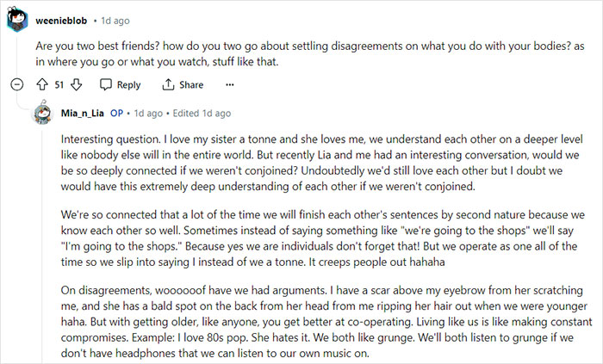Viewport: 603px width, 364px height.
Task: Click Reply under weenieblob's comment
Action: click(120, 84)
